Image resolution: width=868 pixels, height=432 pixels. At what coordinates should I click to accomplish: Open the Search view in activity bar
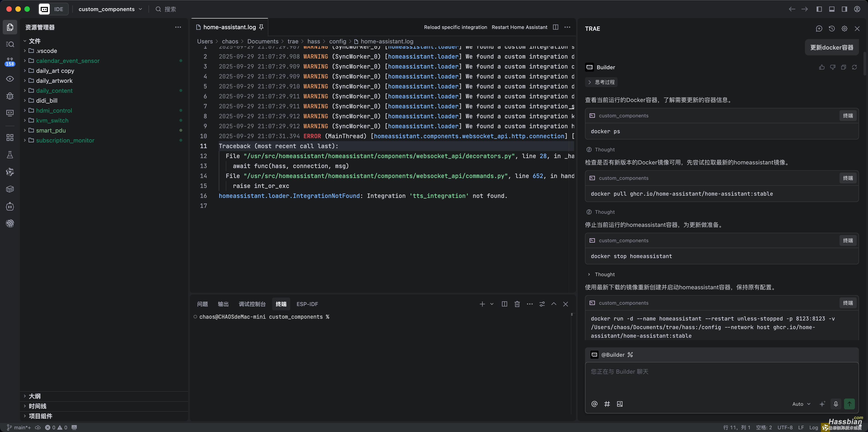click(10, 44)
